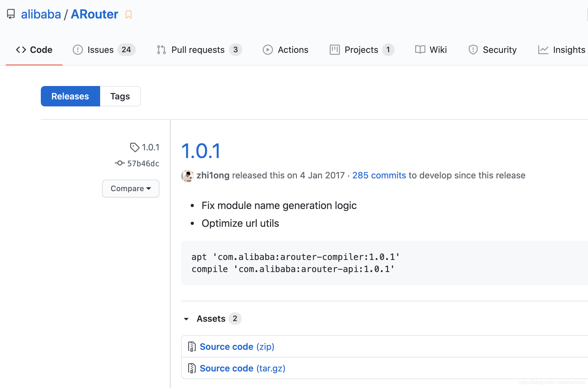Open the Issues tab

104,50
